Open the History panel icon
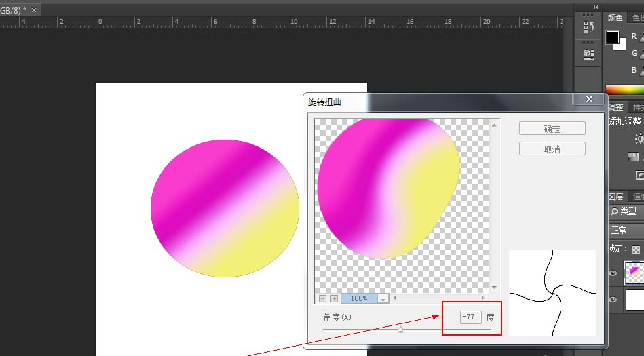Screen dimensions: 644x356 588,28
